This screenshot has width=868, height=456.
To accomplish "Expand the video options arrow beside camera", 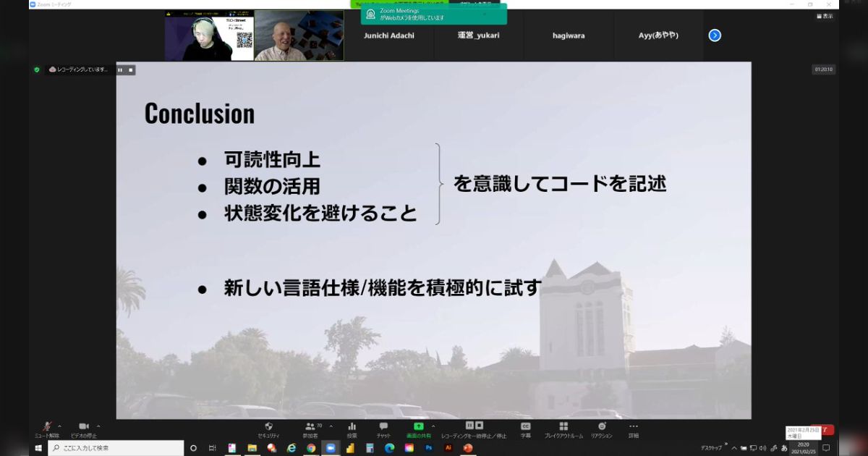I will [x=98, y=426].
